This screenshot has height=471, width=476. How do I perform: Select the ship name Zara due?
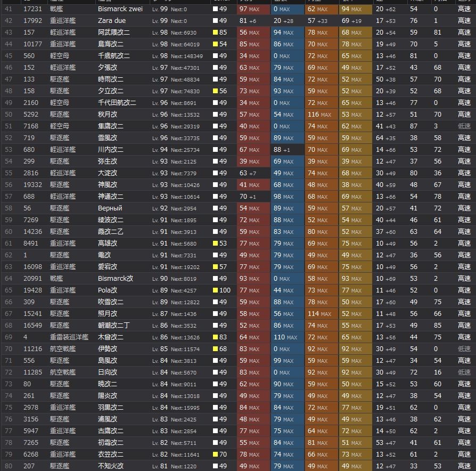pyautogui.click(x=112, y=21)
